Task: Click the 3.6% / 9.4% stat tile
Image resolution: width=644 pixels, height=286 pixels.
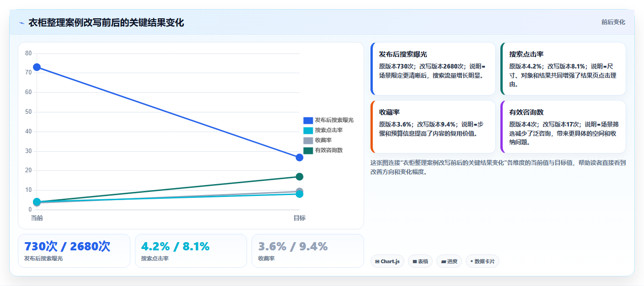Action: pos(308,251)
